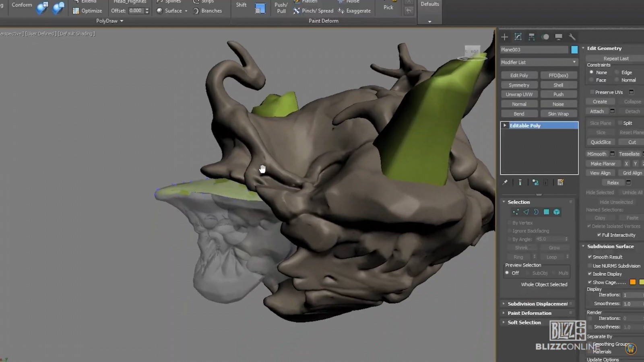Select the Polygon sub-object mode
Image resolution: width=644 pixels, height=362 pixels.
pyautogui.click(x=546, y=212)
